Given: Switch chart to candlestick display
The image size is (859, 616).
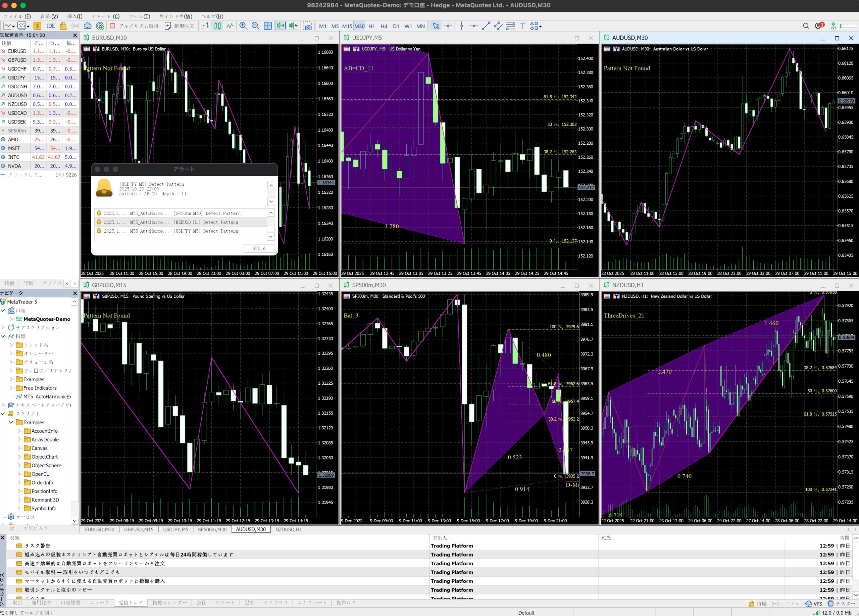Looking at the screenshot, I should tap(217, 26).
